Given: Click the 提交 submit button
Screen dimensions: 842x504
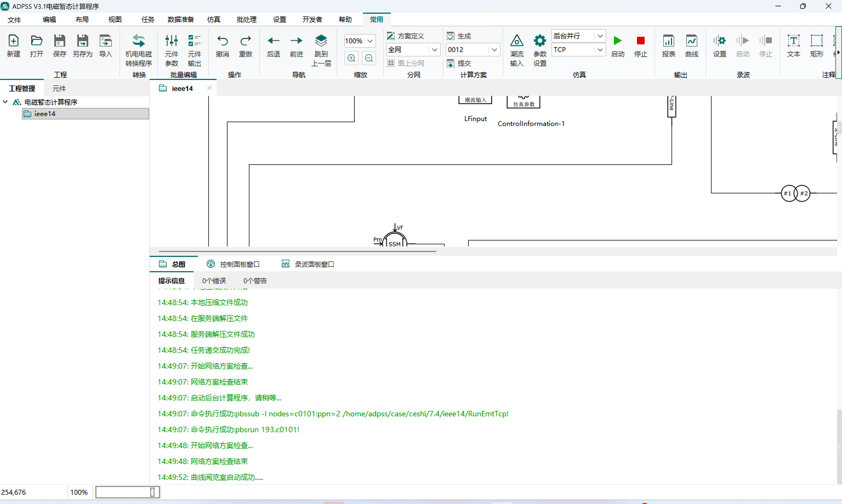Looking at the screenshot, I should coord(459,64).
